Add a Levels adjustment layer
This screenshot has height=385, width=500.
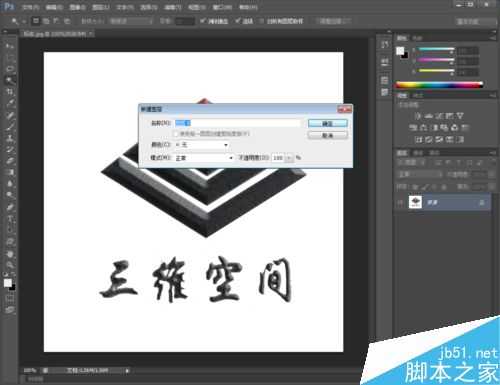pyautogui.click(x=429, y=116)
